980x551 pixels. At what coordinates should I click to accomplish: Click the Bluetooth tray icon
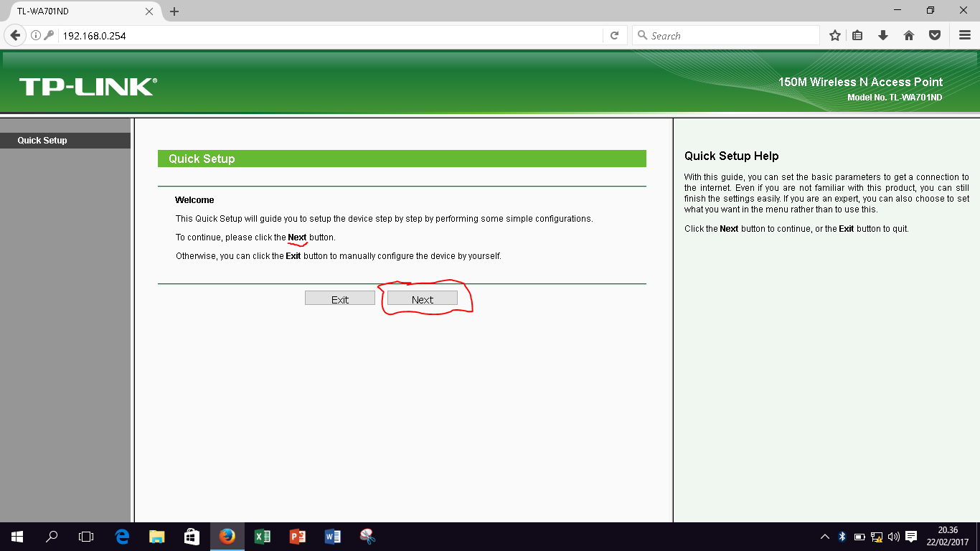point(842,536)
